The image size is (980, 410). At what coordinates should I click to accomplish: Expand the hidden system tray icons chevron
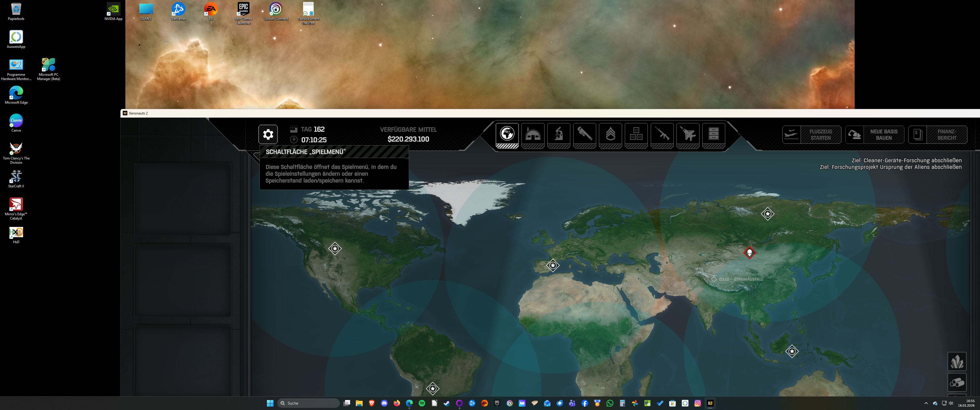coord(926,403)
